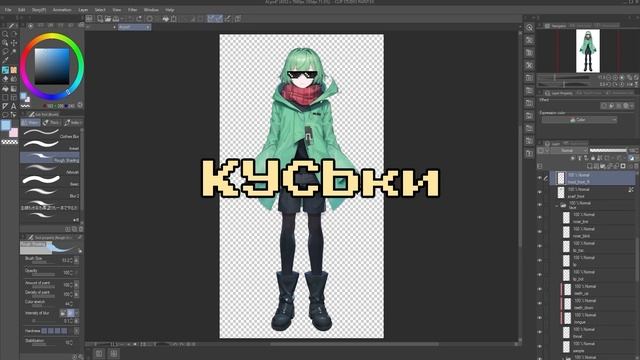Open the Filter menu
Screen dimensions: 640x360
(x=132, y=10)
